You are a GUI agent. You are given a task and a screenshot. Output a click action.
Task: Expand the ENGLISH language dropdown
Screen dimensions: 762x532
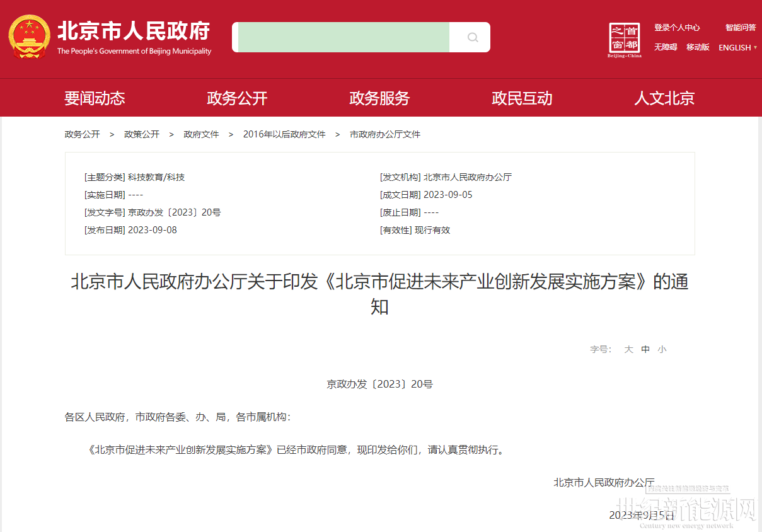737,47
